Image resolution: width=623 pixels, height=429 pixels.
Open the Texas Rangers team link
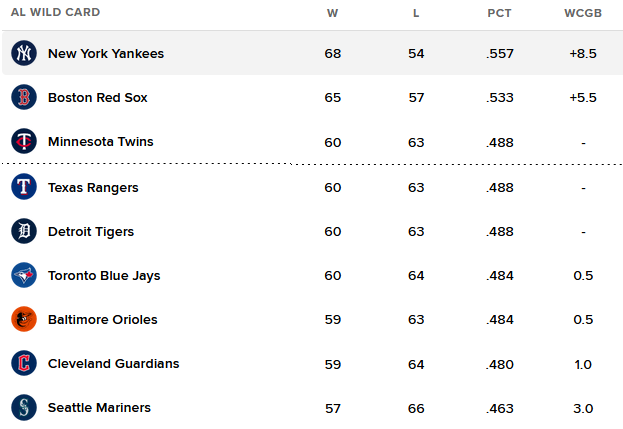[x=93, y=187]
